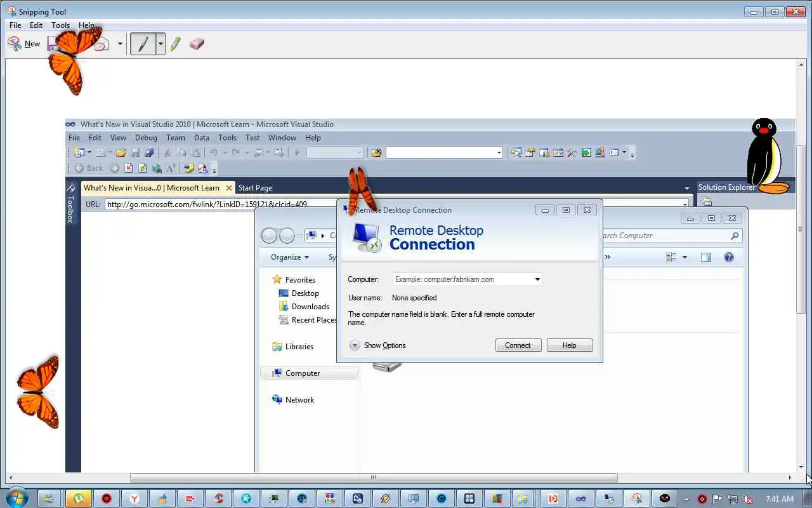Click the taskbar clock showing 7:41 AM
This screenshot has width=812, height=508.
[780, 498]
